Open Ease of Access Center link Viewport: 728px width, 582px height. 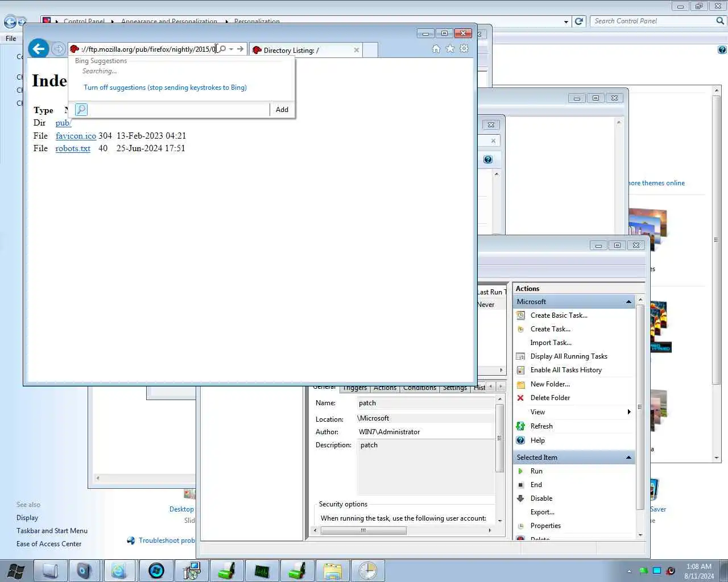point(49,544)
